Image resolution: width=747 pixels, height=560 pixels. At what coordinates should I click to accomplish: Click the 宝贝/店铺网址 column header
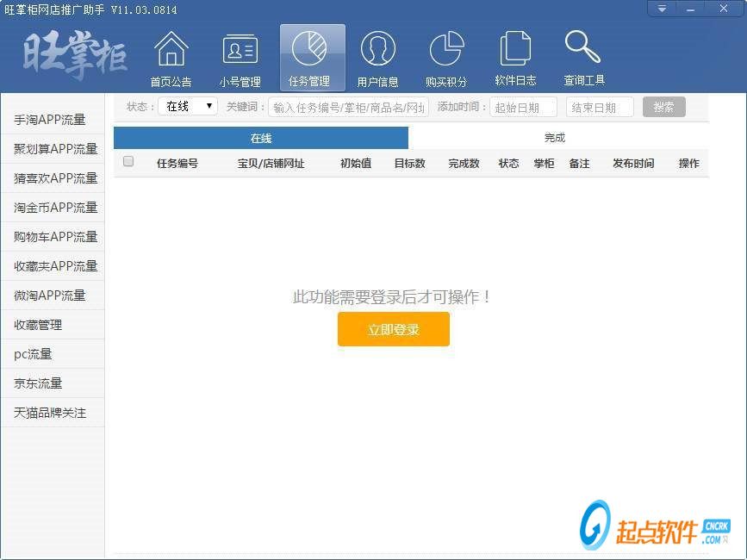click(x=271, y=164)
